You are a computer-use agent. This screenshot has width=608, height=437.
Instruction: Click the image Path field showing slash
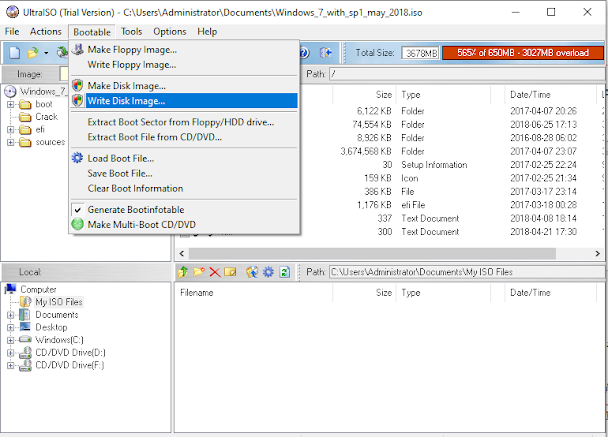tap(466, 74)
